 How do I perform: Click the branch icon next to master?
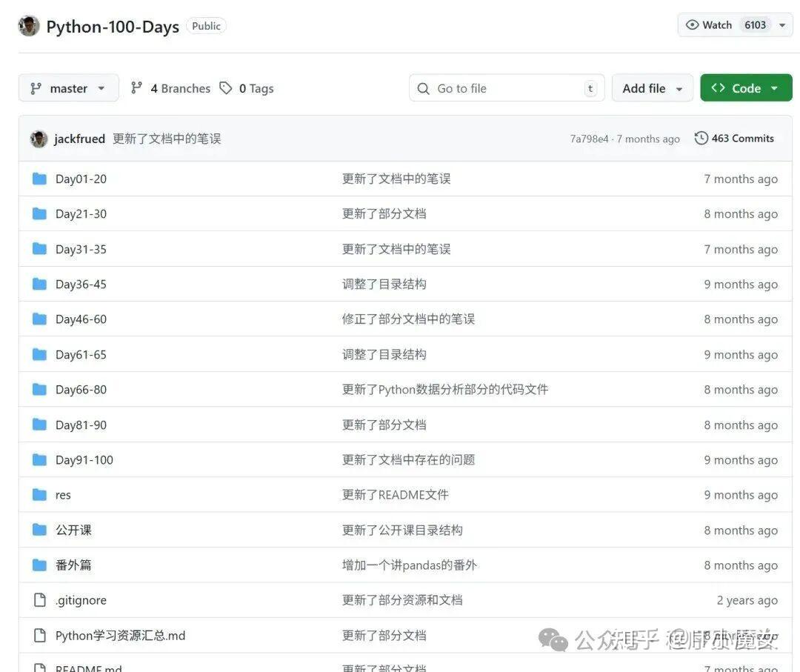tap(36, 87)
